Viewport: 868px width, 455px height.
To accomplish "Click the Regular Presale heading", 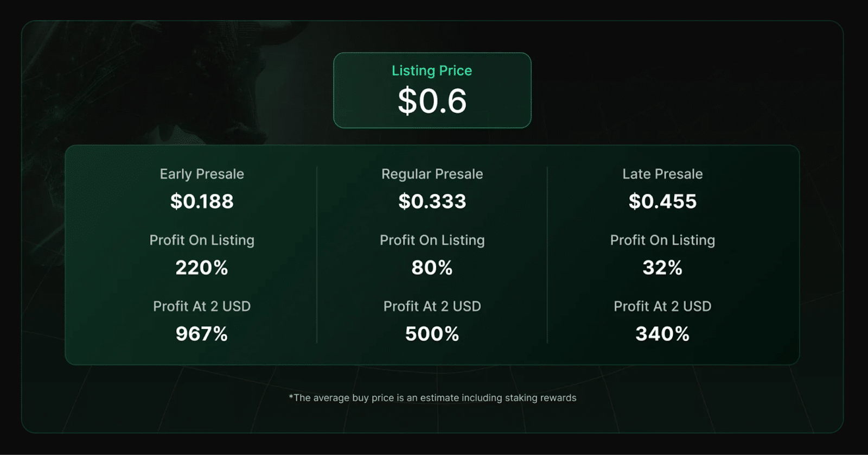I will 432,174.
